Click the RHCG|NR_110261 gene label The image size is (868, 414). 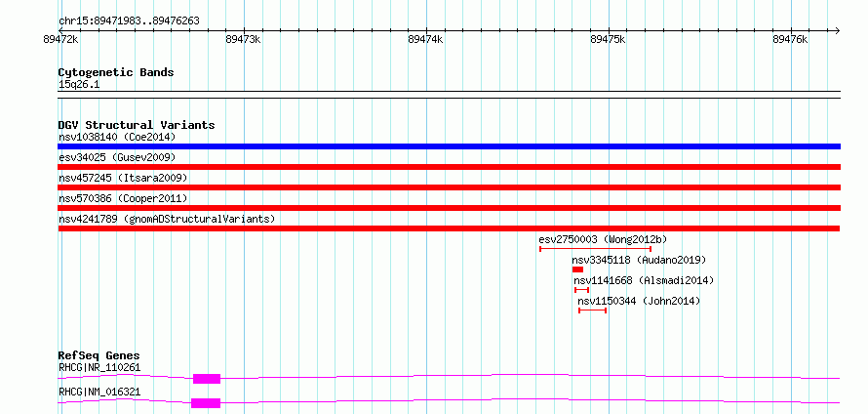pos(99,367)
